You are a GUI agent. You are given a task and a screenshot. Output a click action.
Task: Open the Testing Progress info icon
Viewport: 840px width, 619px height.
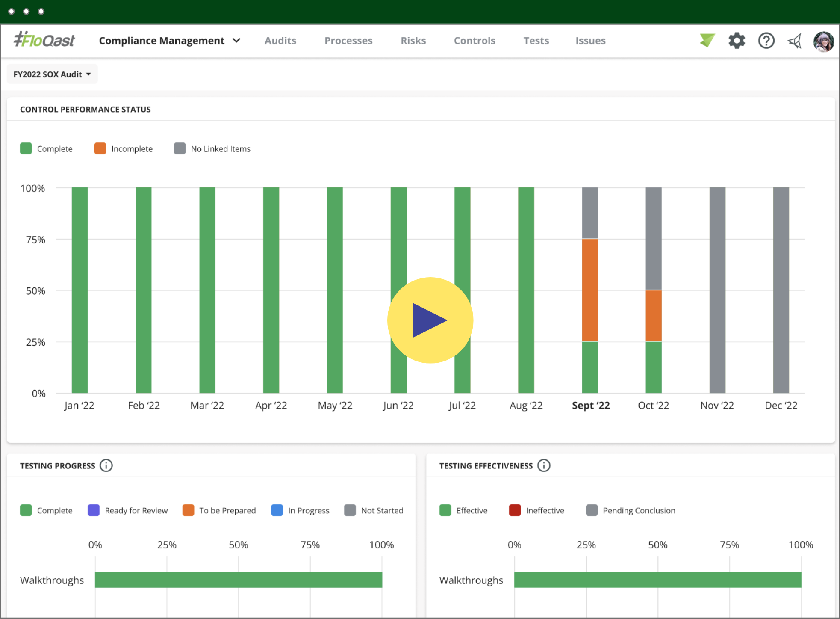pos(106,465)
